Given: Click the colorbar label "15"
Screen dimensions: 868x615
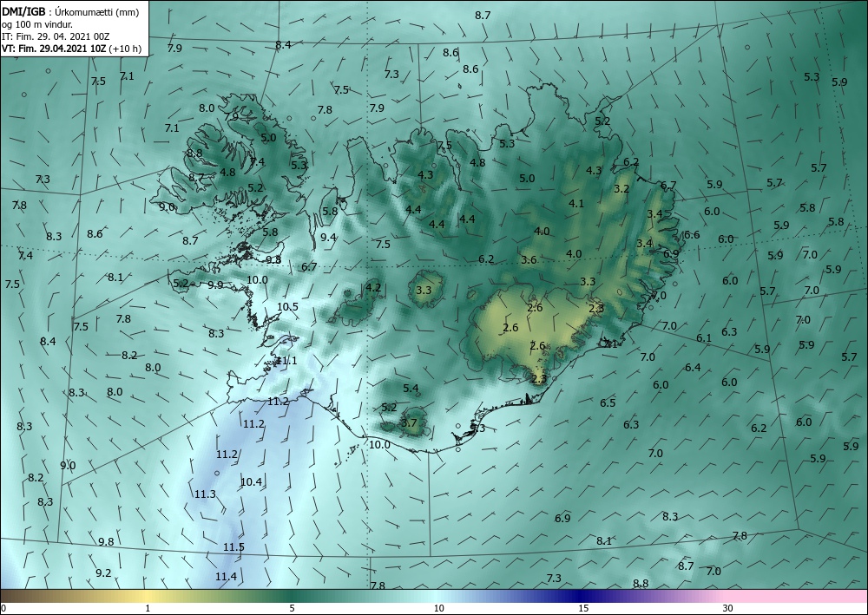Looking at the screenshot, I should pos(583,608).
